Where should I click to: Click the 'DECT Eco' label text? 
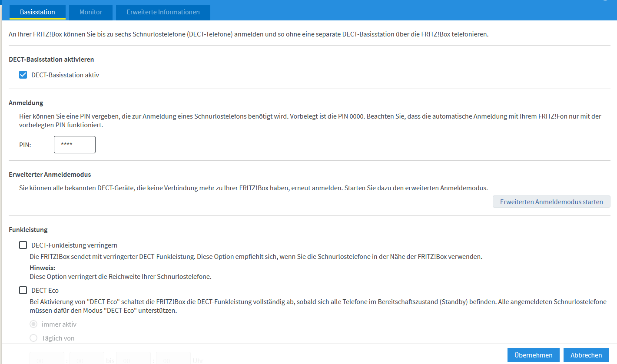(45, 291)
